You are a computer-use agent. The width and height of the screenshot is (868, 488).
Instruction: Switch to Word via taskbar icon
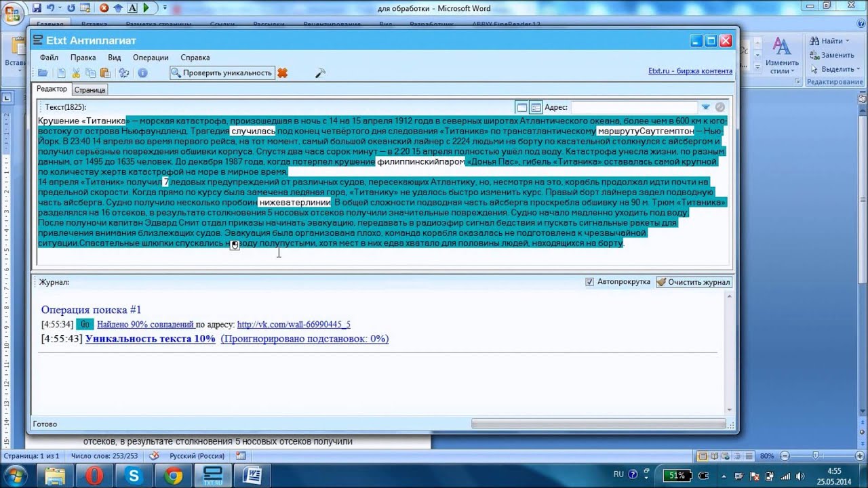[x=252, y=475]
